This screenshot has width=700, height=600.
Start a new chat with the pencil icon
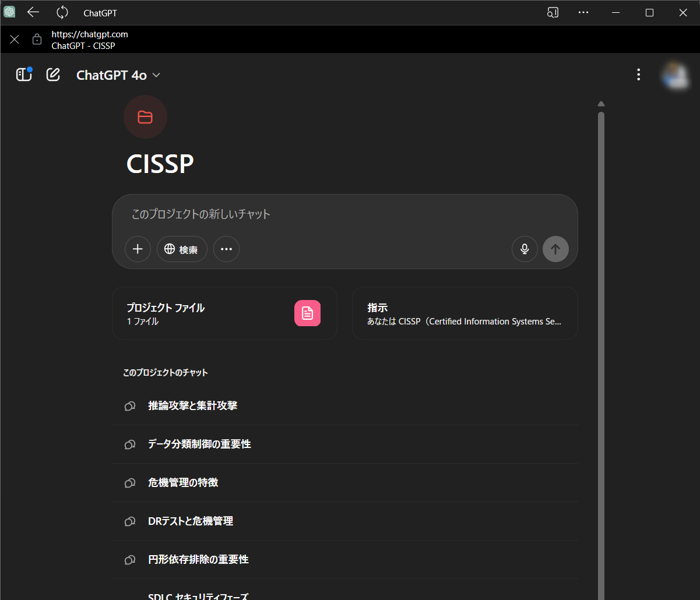pos(53,75)
